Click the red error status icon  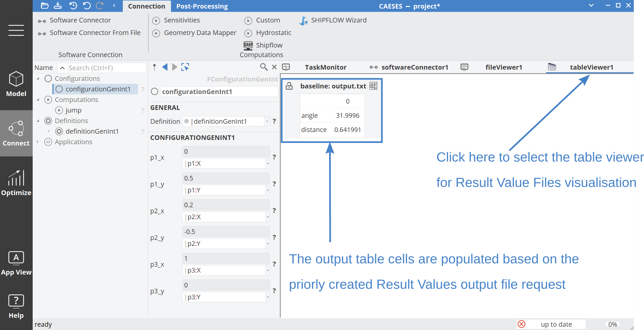point(522,324)
